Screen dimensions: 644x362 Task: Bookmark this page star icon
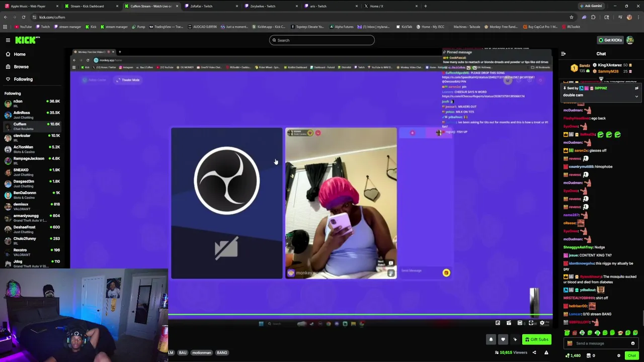[571, 17]
